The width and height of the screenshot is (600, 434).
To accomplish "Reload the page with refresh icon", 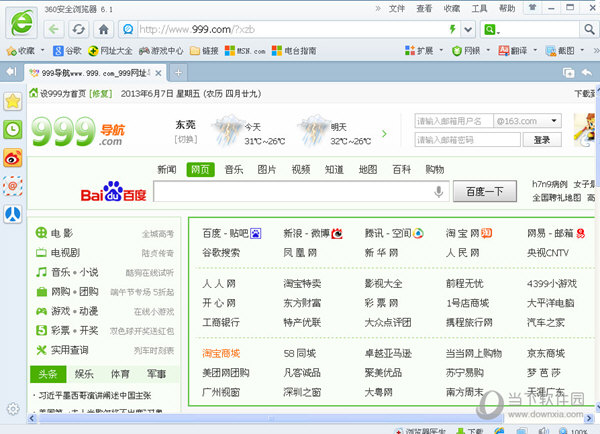I will (x=79, y=29).
